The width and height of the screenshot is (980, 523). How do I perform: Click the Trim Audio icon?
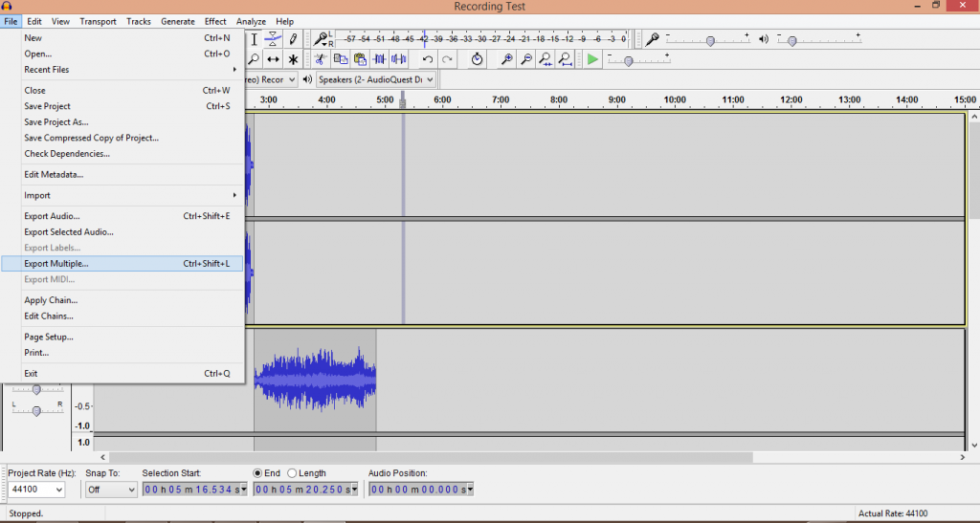coord(379,59)
